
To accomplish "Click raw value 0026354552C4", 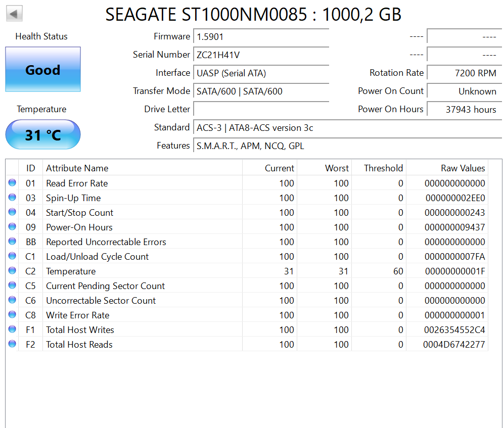I will click(454, 329).
